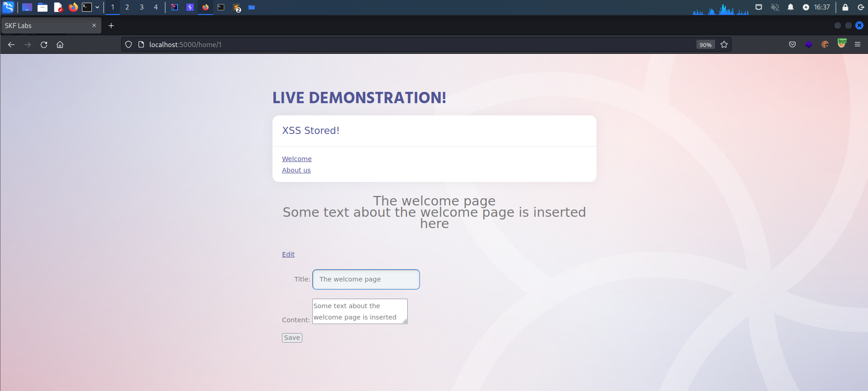Click into the Content textarea
Viewport: 868px width, 391px height.
tap(360, 311)
